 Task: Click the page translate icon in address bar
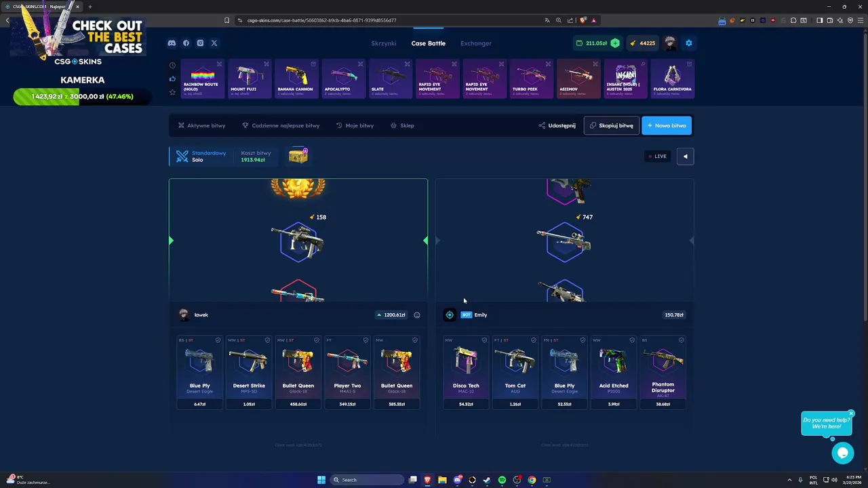pyautogui.click(x=547, y=20)
